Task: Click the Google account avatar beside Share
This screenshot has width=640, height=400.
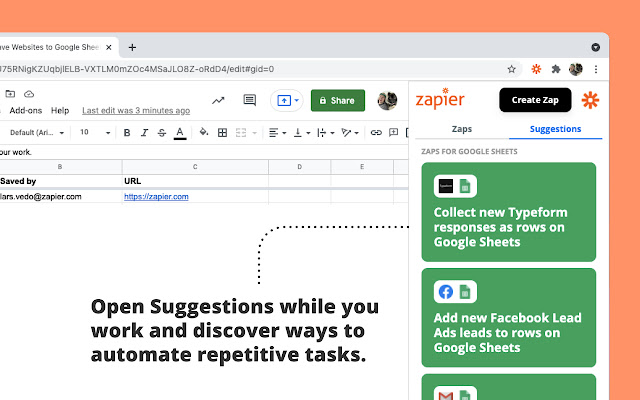Action: [x=387, y=100]
